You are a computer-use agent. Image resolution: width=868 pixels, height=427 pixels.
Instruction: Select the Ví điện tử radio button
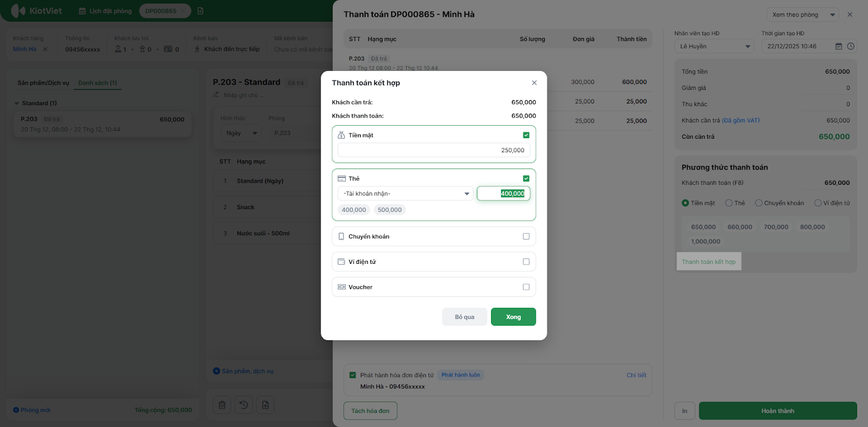pyautogui.click(x=818, y=203)
